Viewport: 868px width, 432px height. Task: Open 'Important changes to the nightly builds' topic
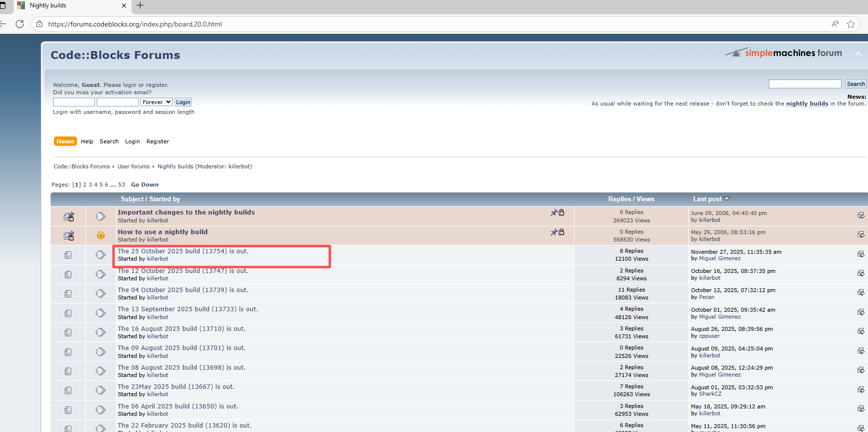[x=186, y=212]
